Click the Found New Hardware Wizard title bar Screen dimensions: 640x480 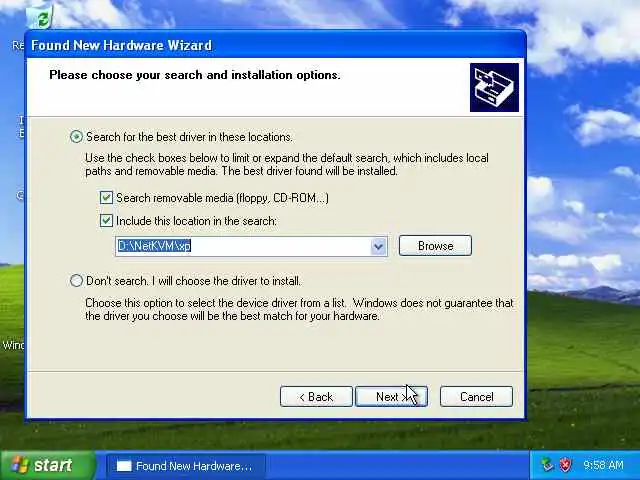click(276, 44)
